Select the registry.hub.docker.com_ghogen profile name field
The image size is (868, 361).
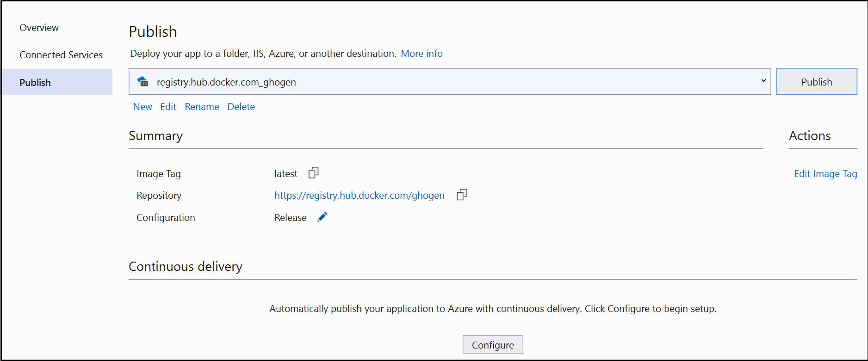[x=226, y=82]
